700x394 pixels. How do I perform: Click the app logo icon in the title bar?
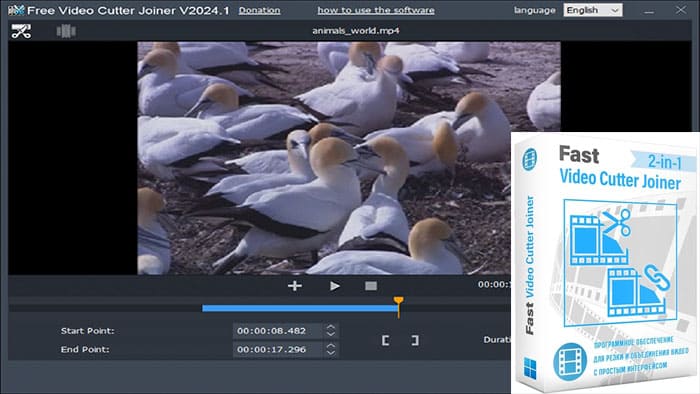(x=16, y=10)
